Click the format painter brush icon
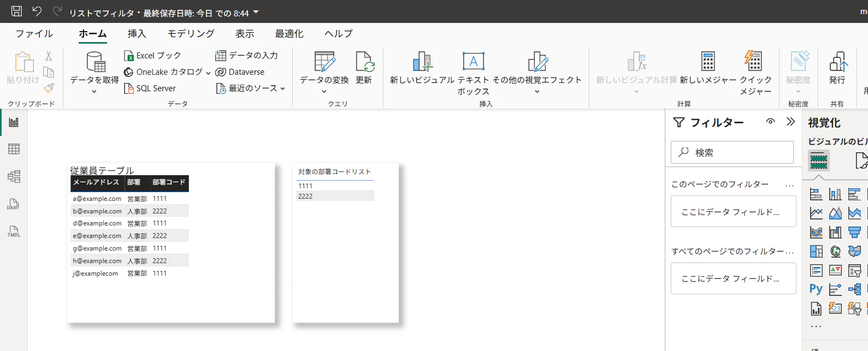 point(49,88)
